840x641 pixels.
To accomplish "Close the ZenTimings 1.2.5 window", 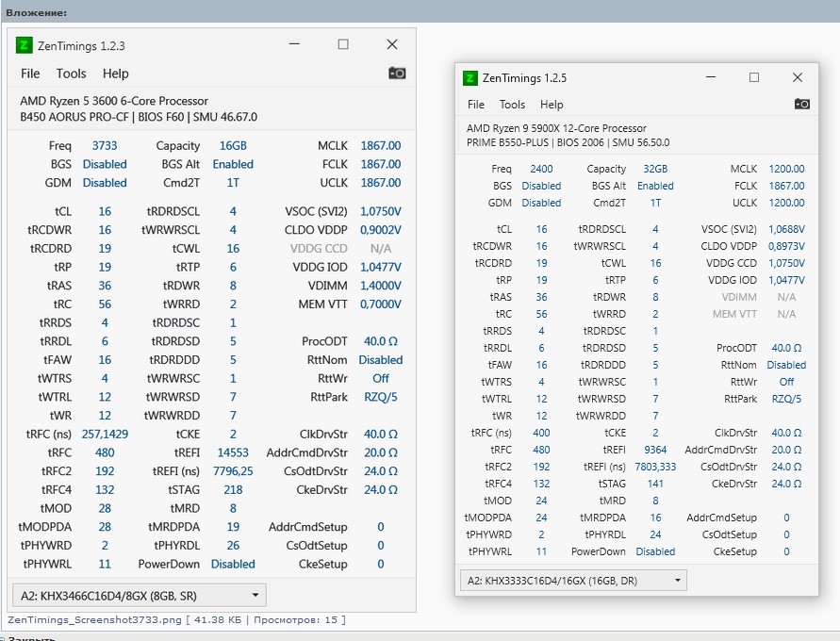I will pos(798,77).
